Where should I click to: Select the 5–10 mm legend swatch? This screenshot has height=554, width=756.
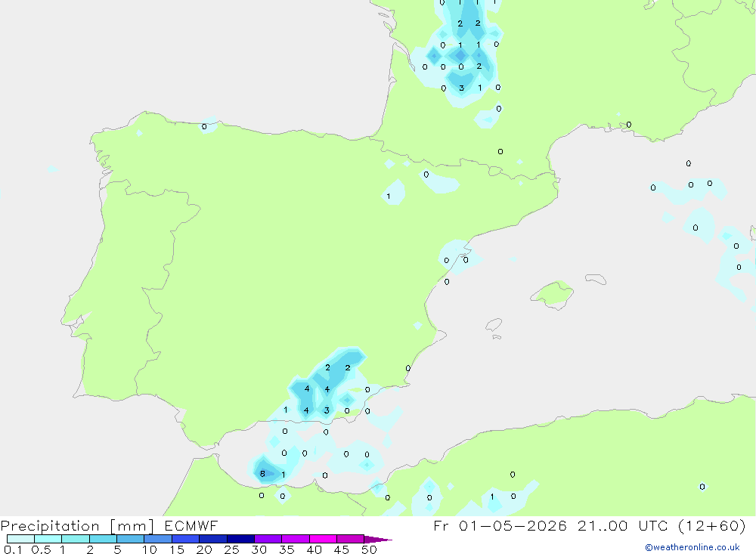(x=131, y=539)
